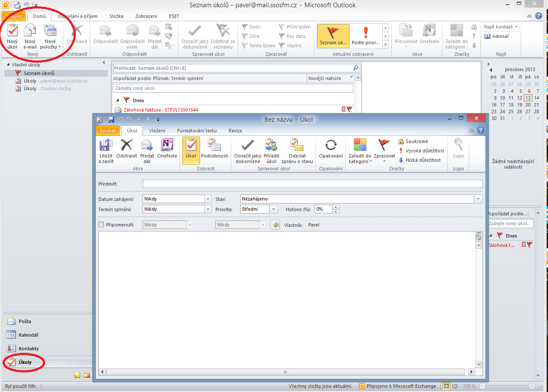Click Označit jako dokončené in task window
This screenshot has width=548, height=392.
coord(248,151)
